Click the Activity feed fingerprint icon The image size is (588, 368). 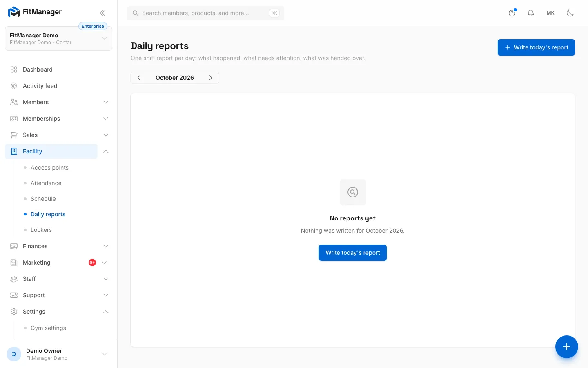point(14,86)
